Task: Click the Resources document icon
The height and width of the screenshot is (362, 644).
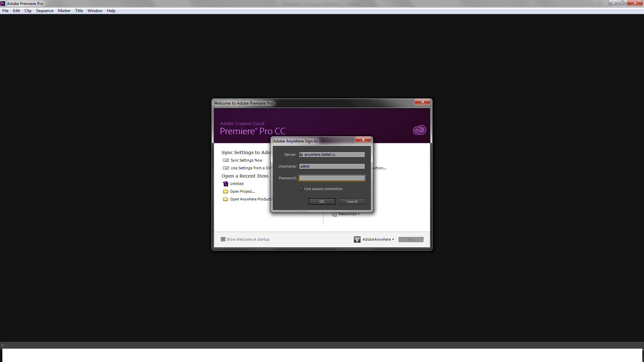Action: [334, 214]
